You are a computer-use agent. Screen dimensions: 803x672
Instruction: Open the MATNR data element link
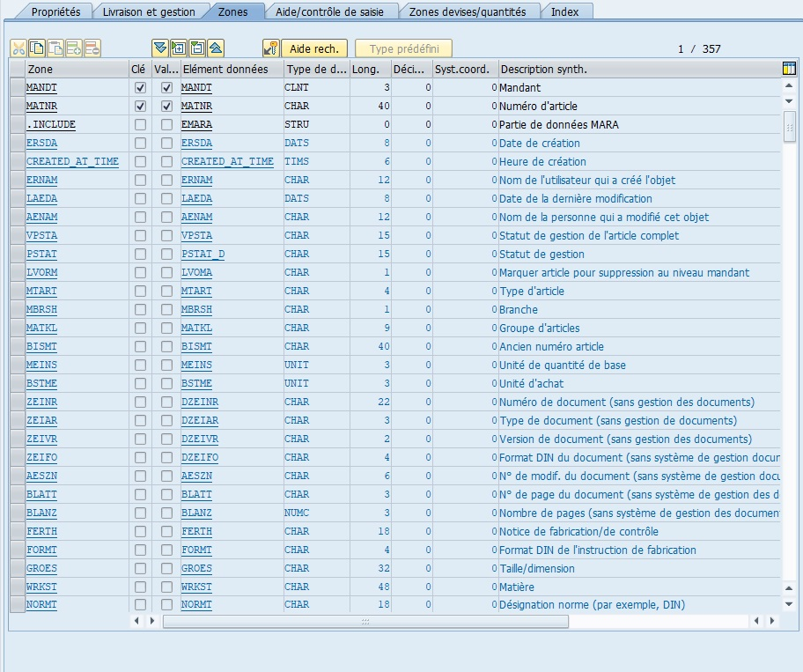pos(196,107)
